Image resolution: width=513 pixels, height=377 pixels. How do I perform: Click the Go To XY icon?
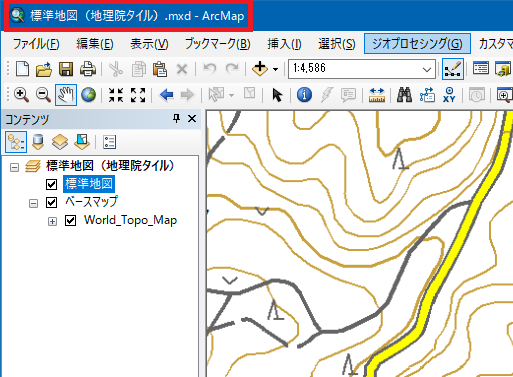pyautogui.click(x=449, y=95)
